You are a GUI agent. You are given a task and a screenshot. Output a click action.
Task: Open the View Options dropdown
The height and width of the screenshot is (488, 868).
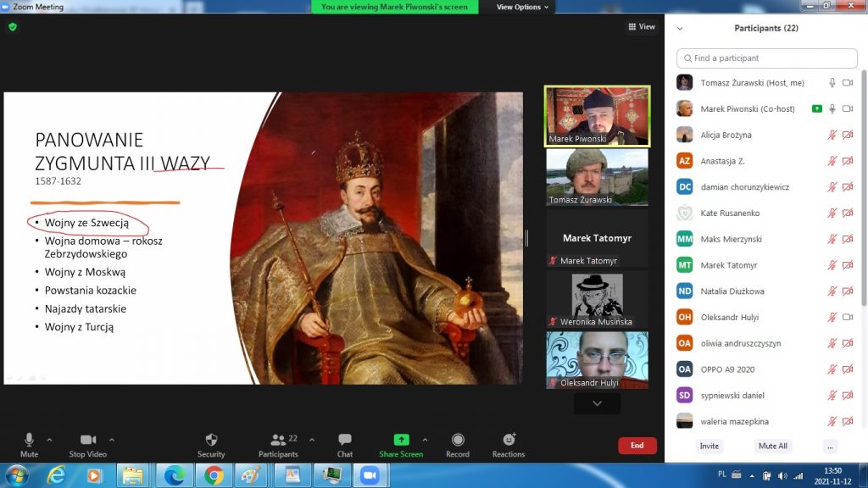(522, 7)
